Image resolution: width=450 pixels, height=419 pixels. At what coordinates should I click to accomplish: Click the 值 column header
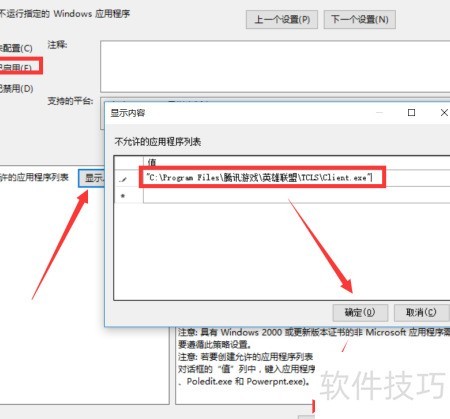297,162
